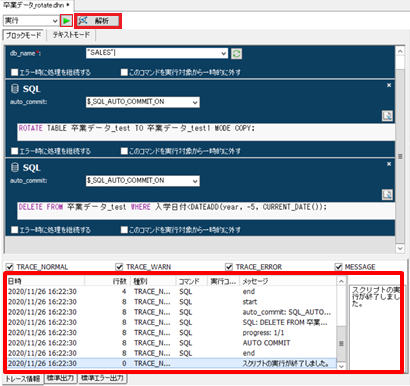Toggle 実行対象から一時的に外す in the DELETE FROM block
The image size is (410, 386).
(124, 230)
